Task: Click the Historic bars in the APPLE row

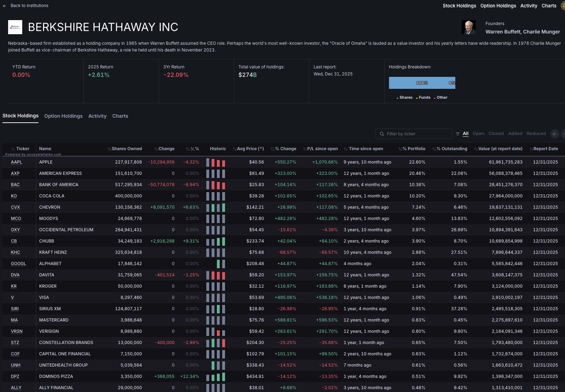Action: coord(216,163)
